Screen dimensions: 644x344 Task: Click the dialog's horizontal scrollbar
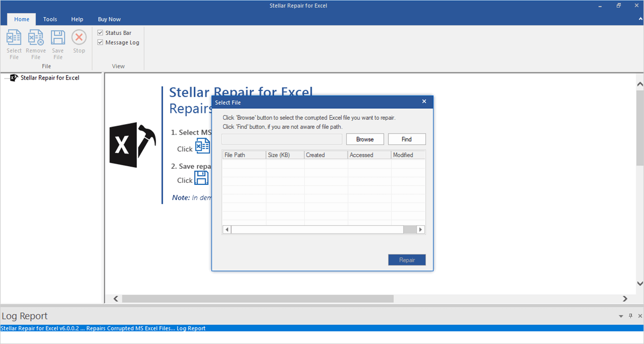point(322,229)
